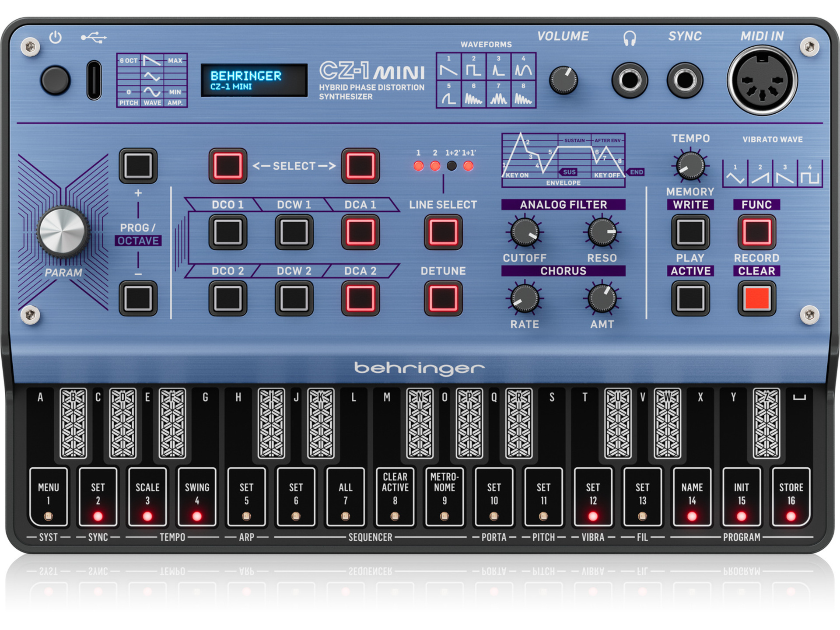Viewport: 840px width, 630px height.
Task: Select the SCALE pad 3
Action: (x=147, y=497)
